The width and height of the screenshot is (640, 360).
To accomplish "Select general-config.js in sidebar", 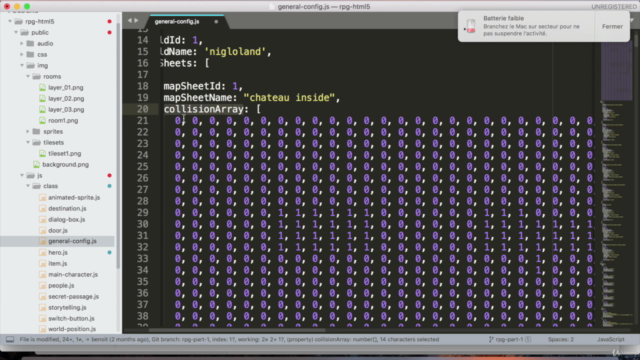I will pos(72,241).
